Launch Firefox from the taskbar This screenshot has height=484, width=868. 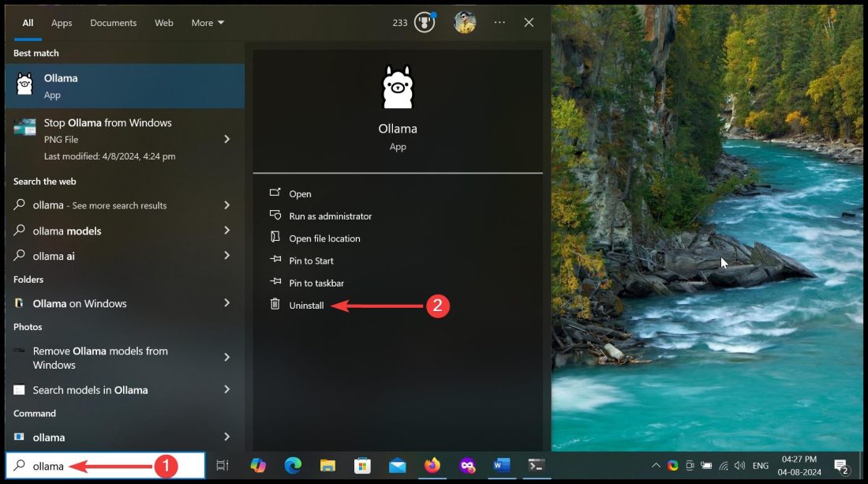[432, 466]
